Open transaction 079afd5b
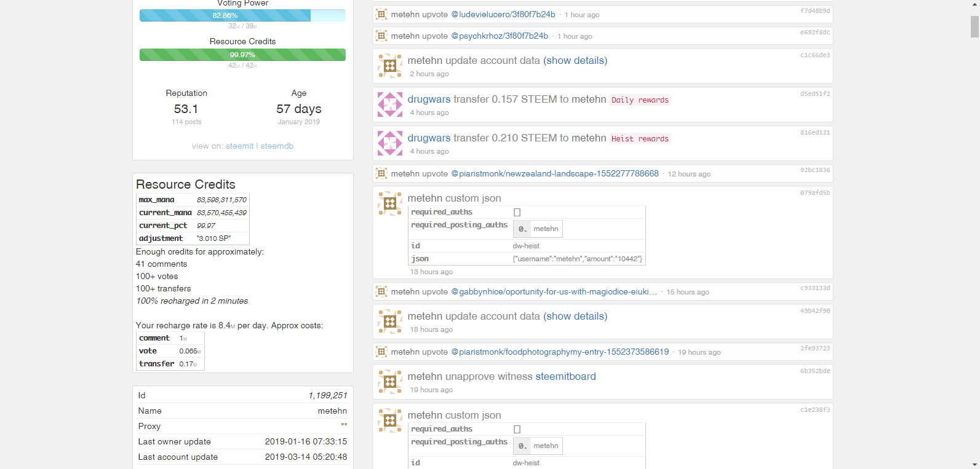 pos(815,192)
